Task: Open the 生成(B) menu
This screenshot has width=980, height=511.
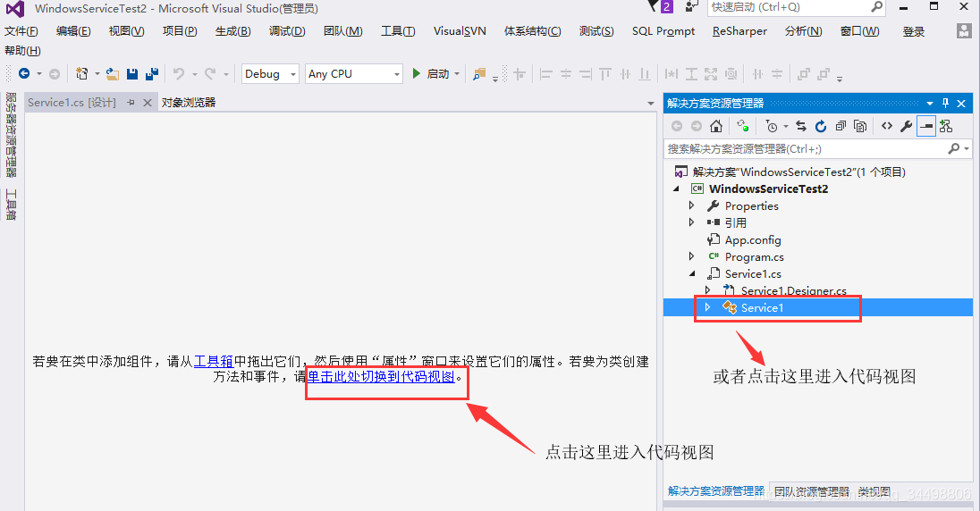Action: pos(233,31)
